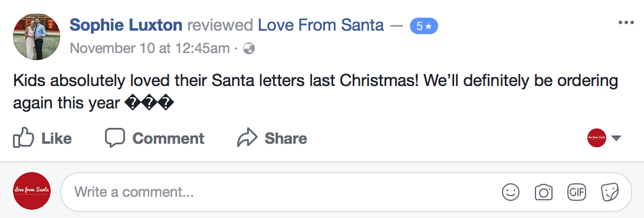Post a GIF with the GIF icon
Viewport: 644px width, 218px height.
click(x=577, y=191)
